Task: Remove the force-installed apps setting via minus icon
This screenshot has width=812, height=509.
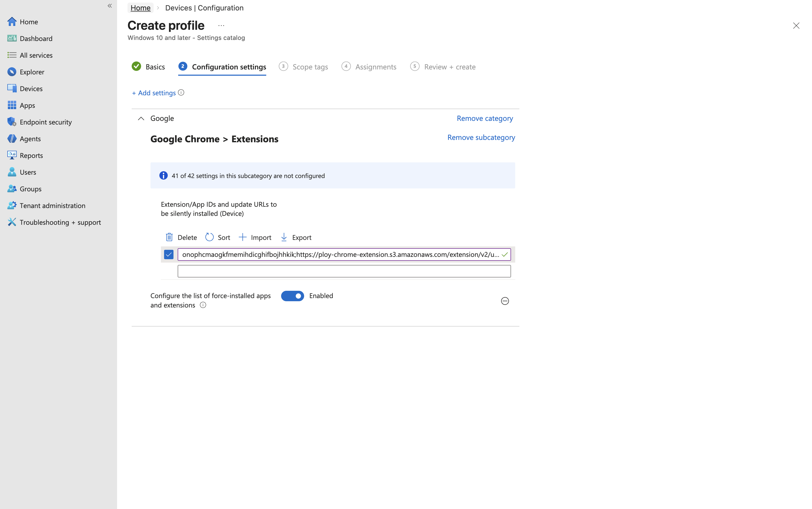Action: pyautogui.click(x=504, y=301)
